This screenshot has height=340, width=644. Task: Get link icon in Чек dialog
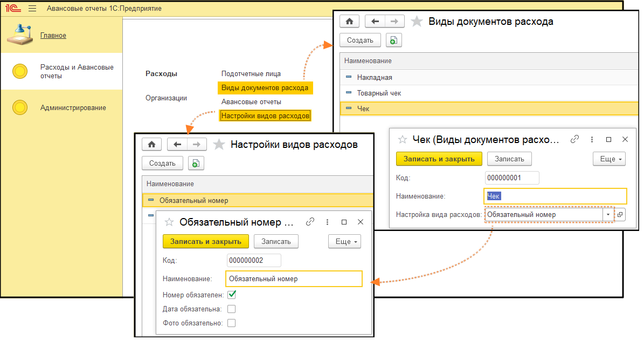pos(574,139)
